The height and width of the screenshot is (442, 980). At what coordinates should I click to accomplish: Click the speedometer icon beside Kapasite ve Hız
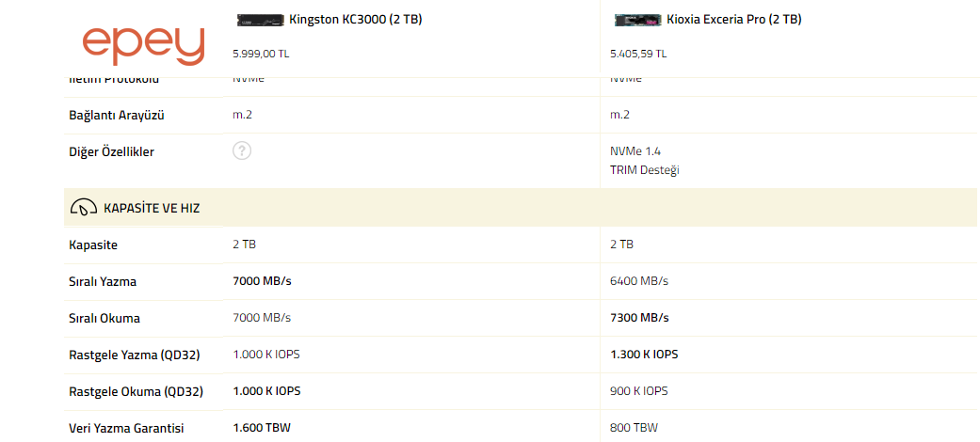click(84, 208)
